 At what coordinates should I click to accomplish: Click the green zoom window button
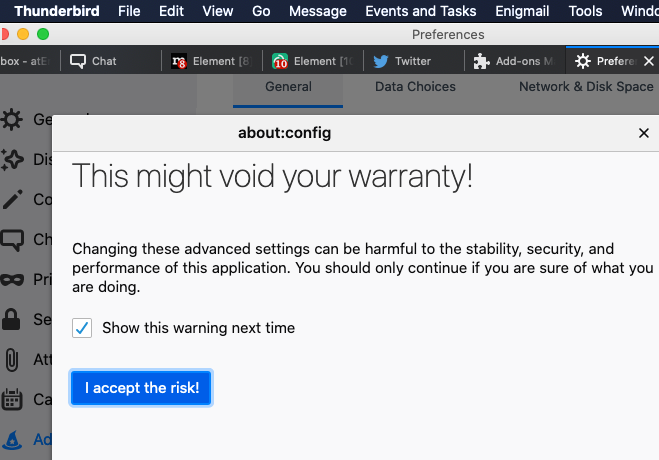pos(43,34)
